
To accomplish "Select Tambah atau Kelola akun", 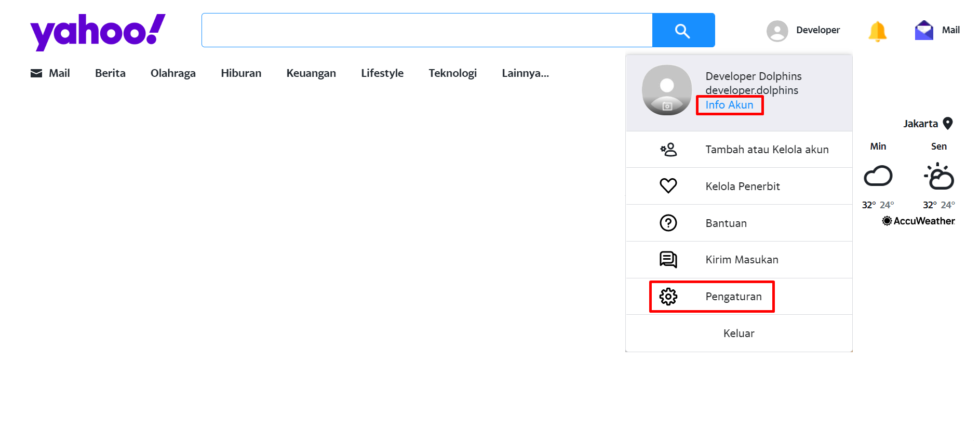I will 767,150.
